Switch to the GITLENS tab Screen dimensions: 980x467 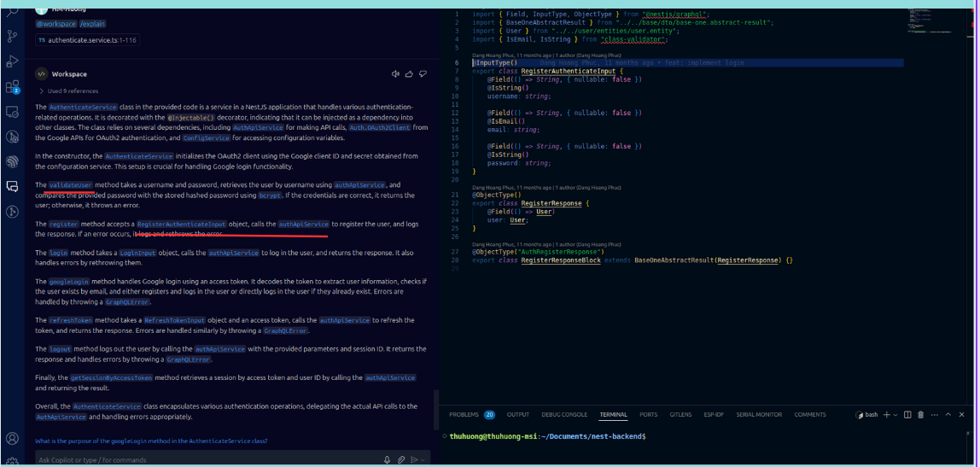[680, 414]
